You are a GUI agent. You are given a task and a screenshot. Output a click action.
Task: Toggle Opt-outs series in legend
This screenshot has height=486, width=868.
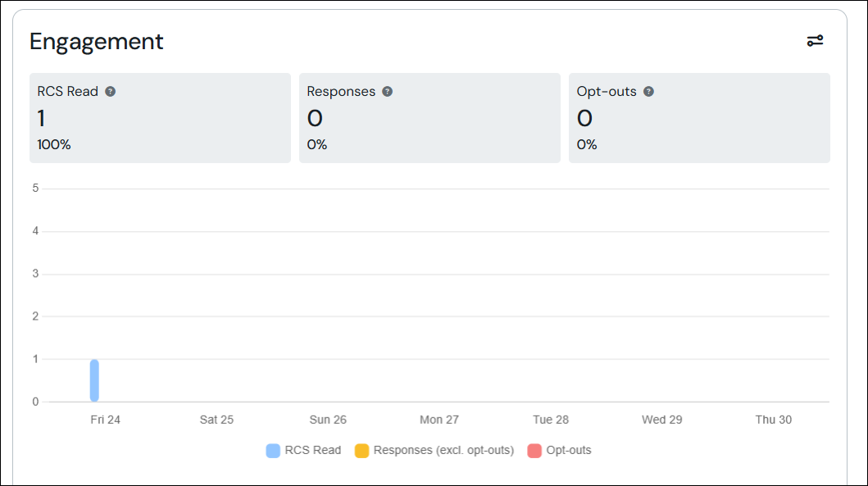[x=559, y=451]
